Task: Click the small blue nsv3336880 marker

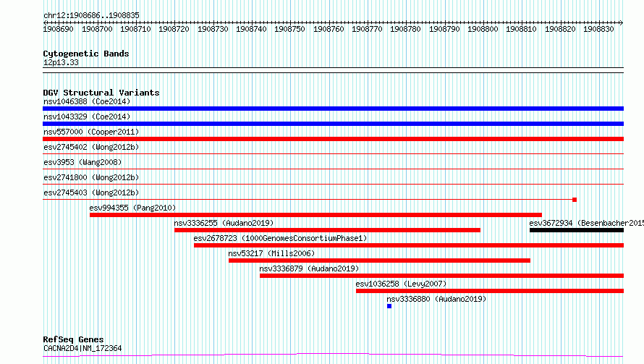Action: pos(389,306)
